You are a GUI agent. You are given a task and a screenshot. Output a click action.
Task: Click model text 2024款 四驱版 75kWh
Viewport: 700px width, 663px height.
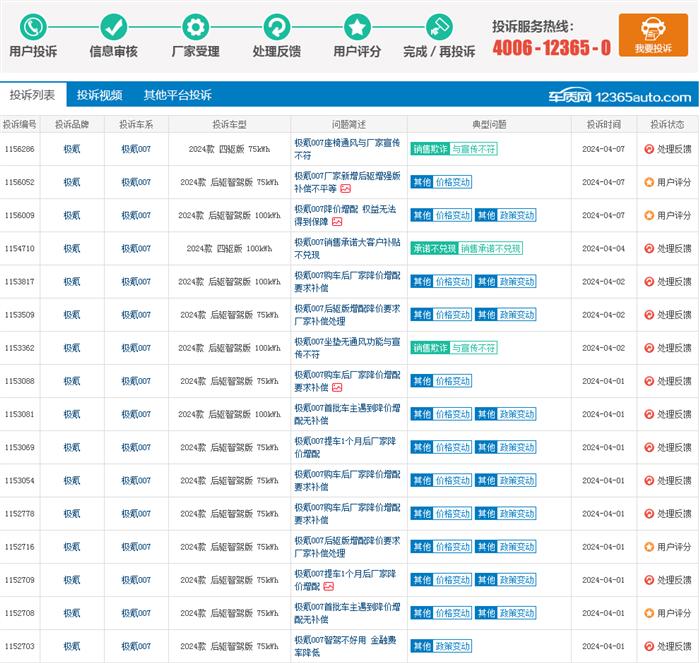coord(229,149)
